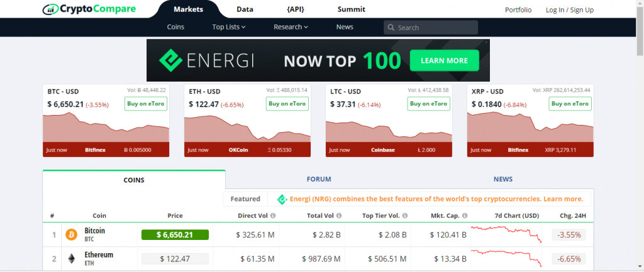Click the XRP - USD price chart
Viewport: 644px width, 272px height.
pyautogui.click(x=530, y=127)
